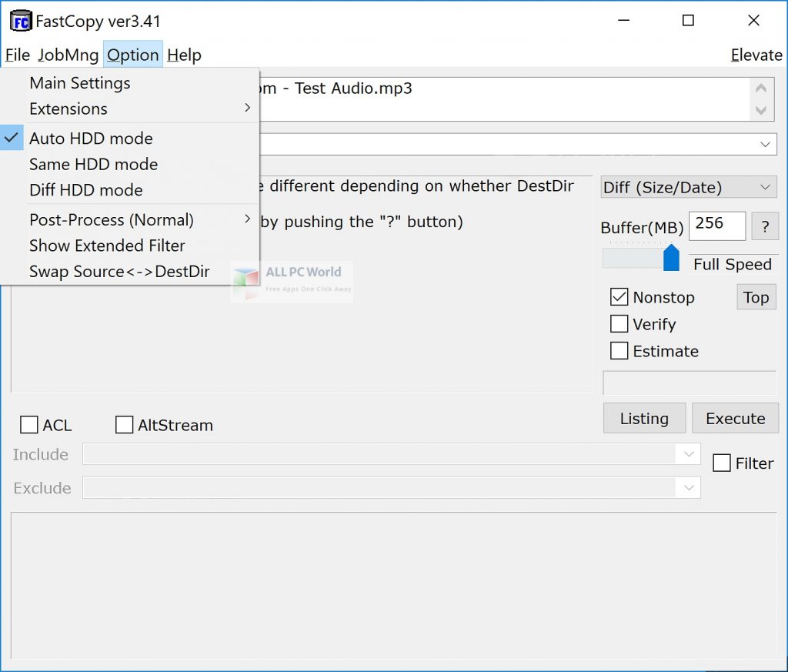Close the open Option menu
The image size is (788, 672).
tap(132, 55)
